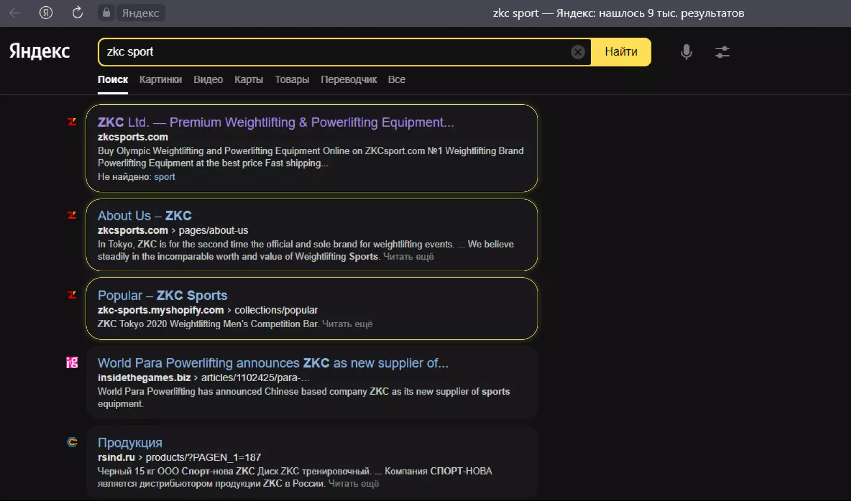Image resolution: width=851 pixels, height=504 pixels.
Task: Click the rsind.ru favicon next to Продукция
Action: [x=72, y=442]
